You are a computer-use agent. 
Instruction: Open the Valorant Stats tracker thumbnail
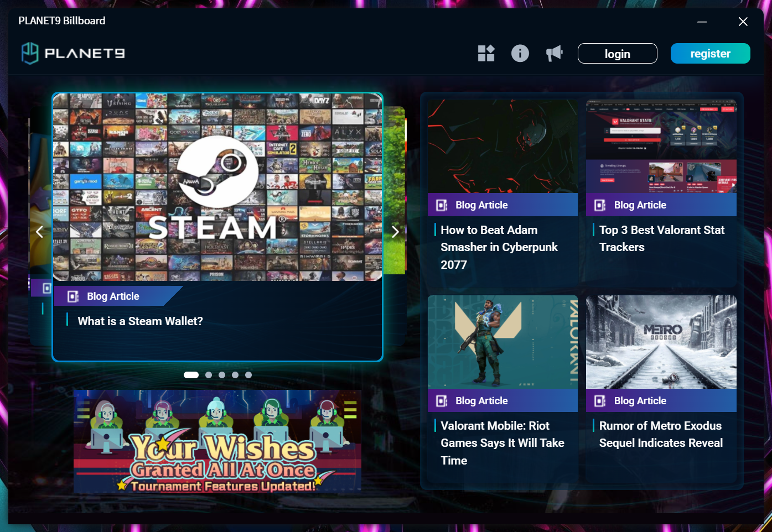[661, 146]
